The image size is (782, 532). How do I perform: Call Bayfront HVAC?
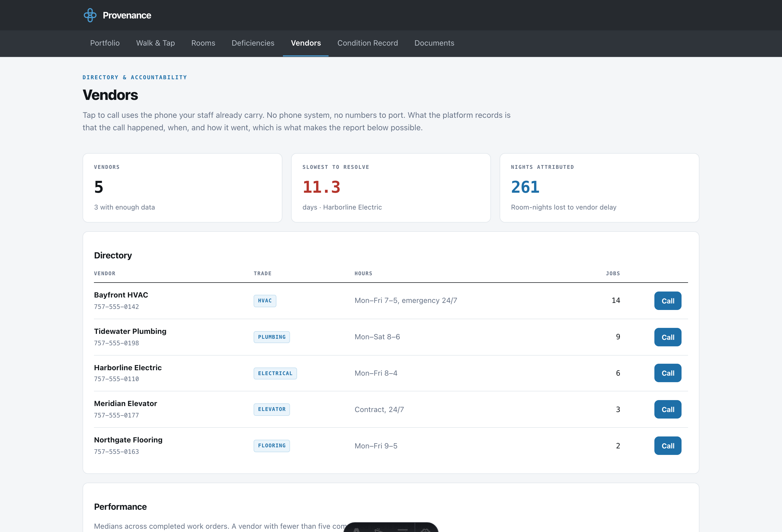pos(668,301)
